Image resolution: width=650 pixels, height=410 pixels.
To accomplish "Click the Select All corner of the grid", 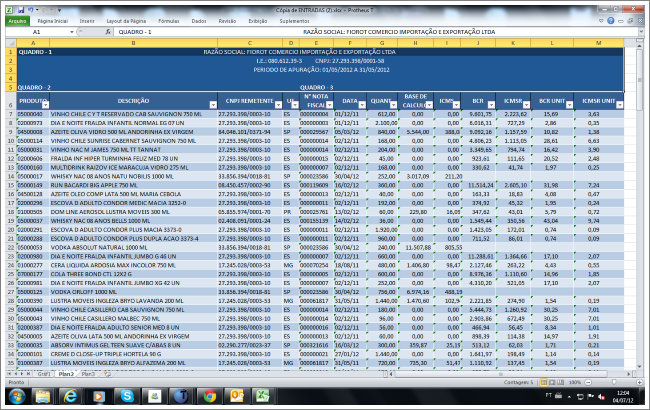I will pyautogui.click(x=11, y=43).
